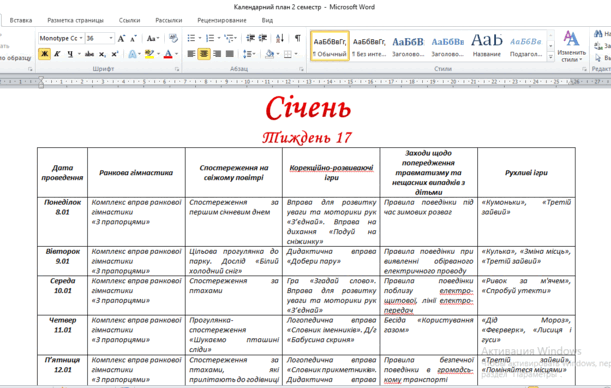The width and height of the screenshot is (611, 388).
Task: Decrease paragraph indent
Action: tap(250, 38)
